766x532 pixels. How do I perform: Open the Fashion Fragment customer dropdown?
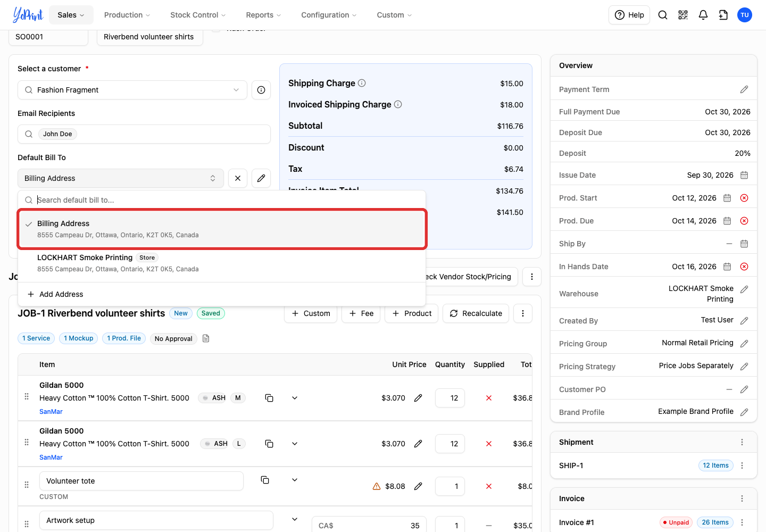click(x=132, y=90)
